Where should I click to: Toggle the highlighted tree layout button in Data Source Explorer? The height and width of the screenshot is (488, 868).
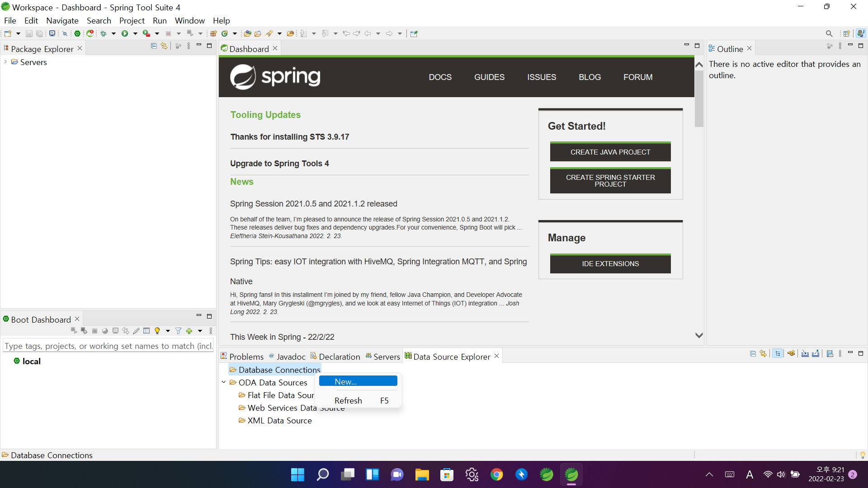point(778,354)
